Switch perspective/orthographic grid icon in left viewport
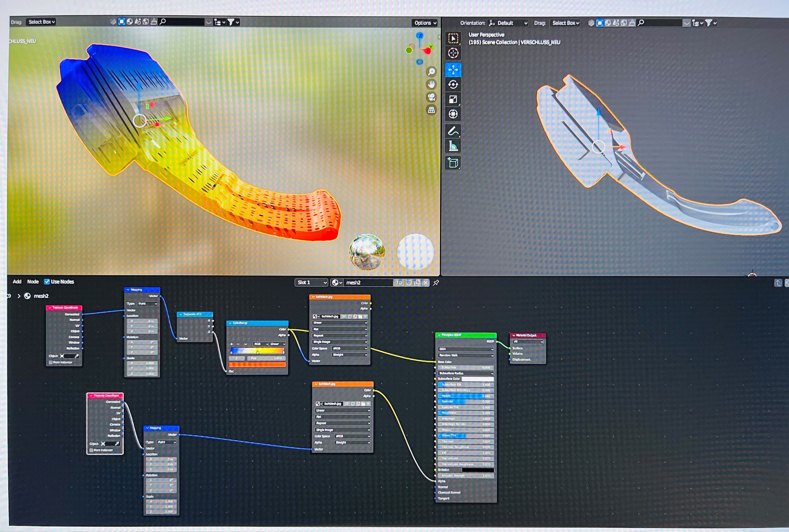The width and height of the screenshot is (789, 532). click(x=431, y=110)
